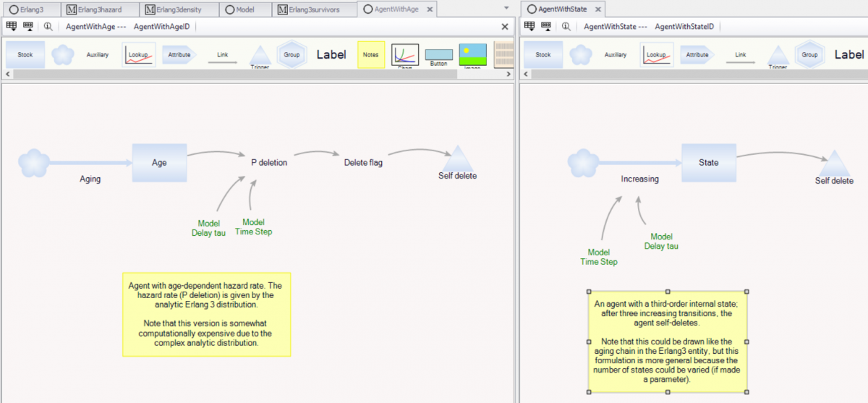Select the flow cloud tool in left palette

(x=63, y=55)
